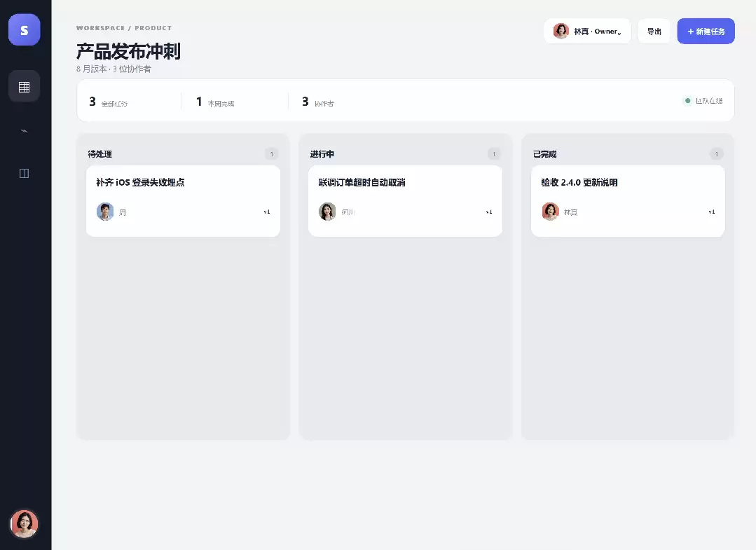Viewport: 756px width, 550px height.
Task: Open the board grid view icon in sidebar
Action: click(x=24, y=87)
